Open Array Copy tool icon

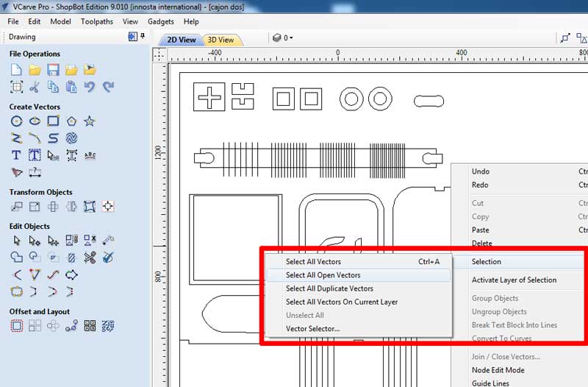(35, 325)
